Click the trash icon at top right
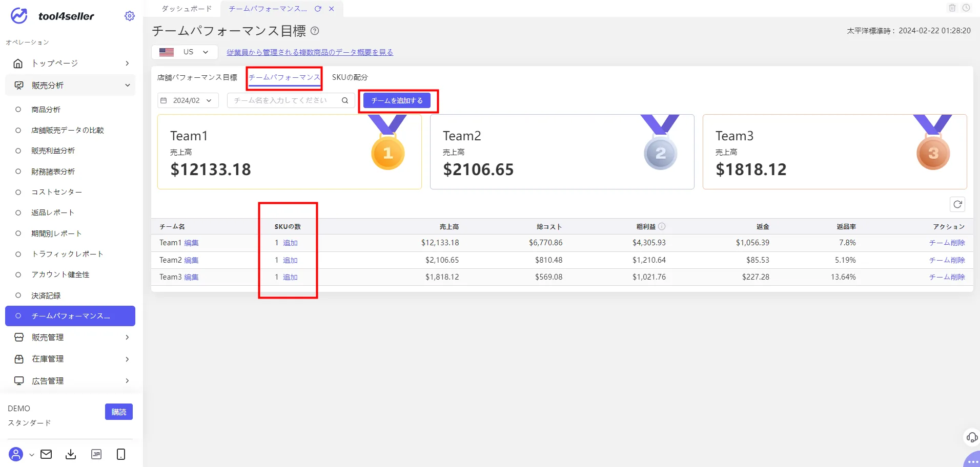 (x=952, y=8)
